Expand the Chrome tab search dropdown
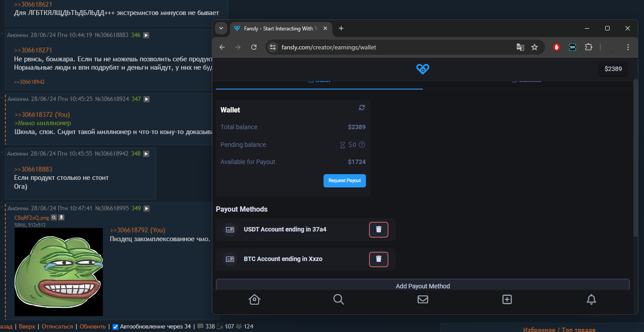Screen dimensions: 644x332 (x=222, y=28)
